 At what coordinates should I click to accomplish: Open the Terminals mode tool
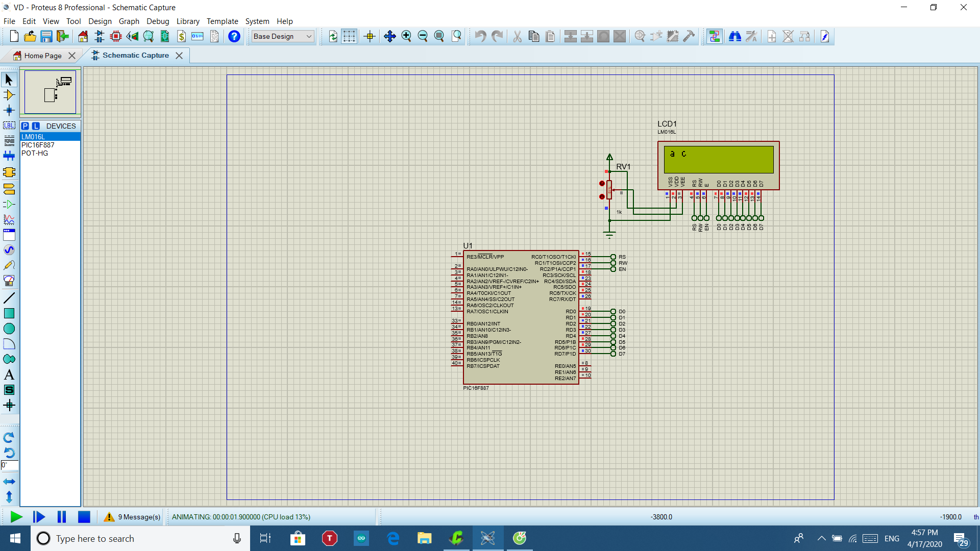[x=9, y=189]
